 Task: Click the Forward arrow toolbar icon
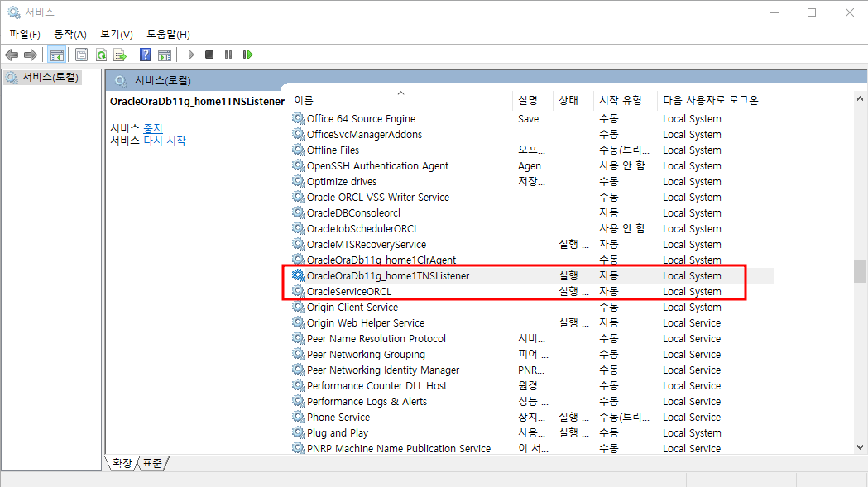pos(31,55)
